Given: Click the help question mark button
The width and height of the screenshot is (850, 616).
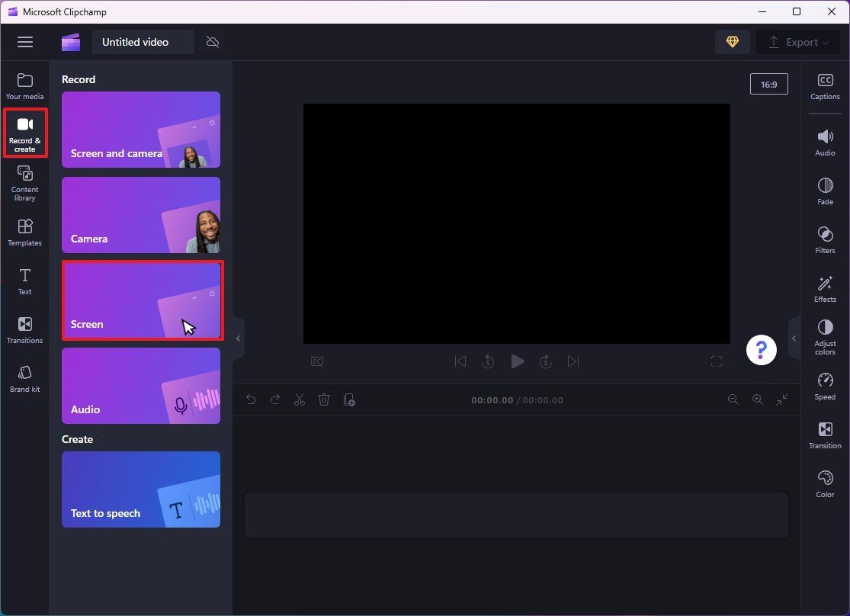Looking at the screenshot, I should tap(761, 350).
